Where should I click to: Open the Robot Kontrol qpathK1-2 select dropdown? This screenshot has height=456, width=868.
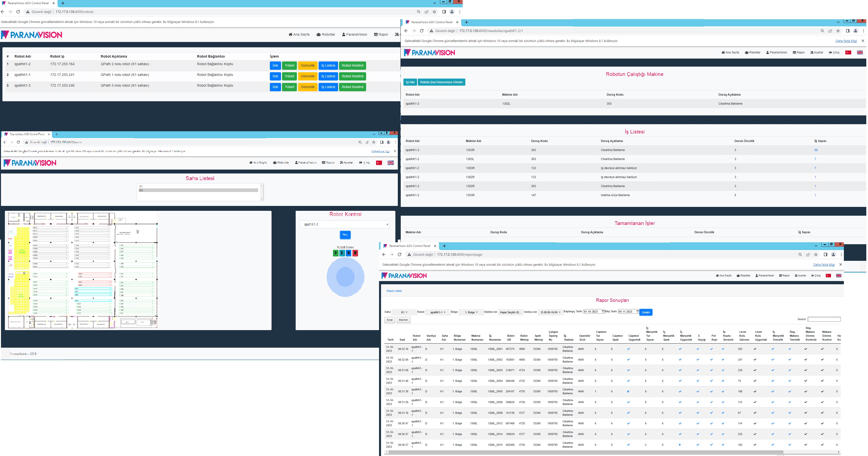tap(345, 225)
